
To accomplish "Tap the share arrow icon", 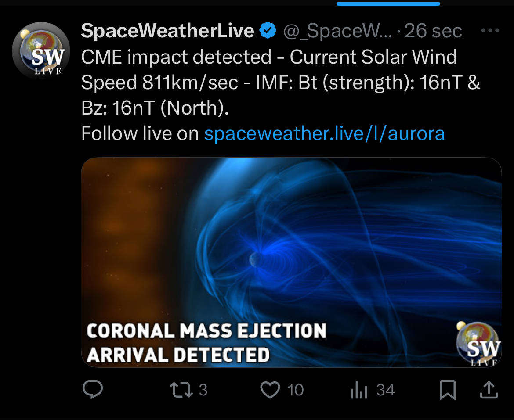I will (x=489, y=390).
